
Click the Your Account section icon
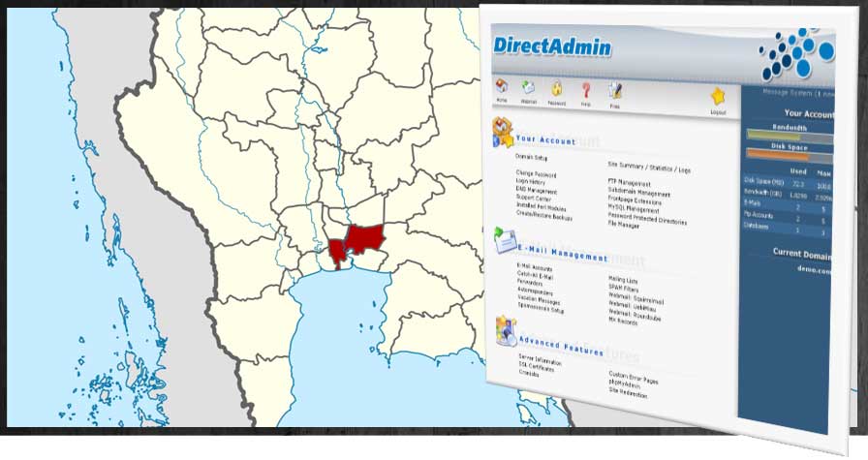(502, 130)
